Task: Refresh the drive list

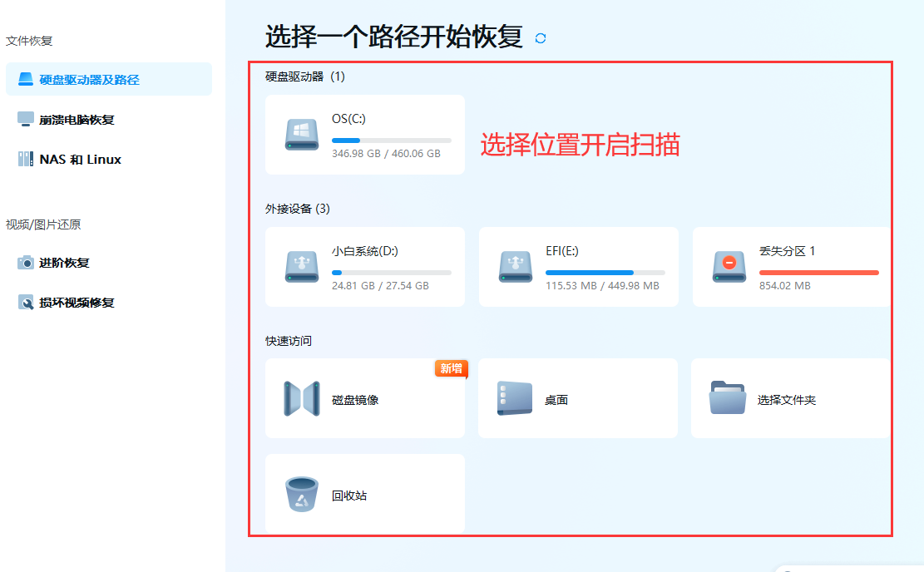Action: (540, 38)
